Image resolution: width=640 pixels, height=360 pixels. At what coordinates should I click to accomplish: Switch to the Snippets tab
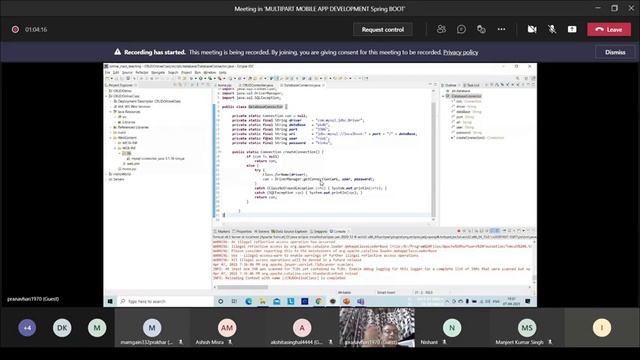[319, 231]
